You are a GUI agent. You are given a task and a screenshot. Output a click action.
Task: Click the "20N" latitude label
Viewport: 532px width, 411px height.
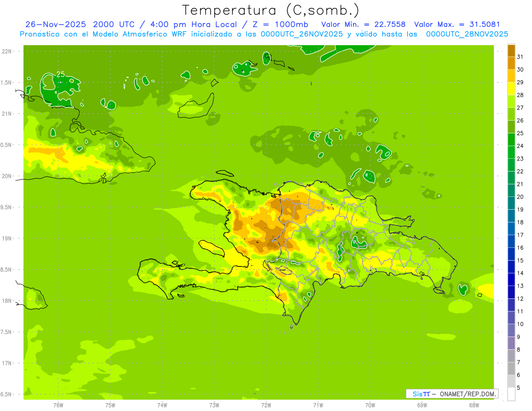coord(6,176)
